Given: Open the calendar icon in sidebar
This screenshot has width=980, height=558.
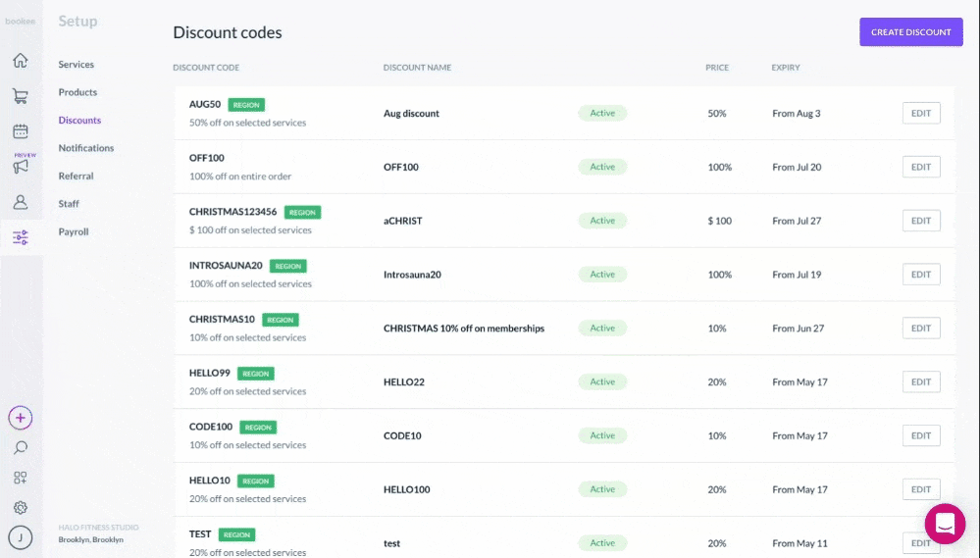Looking at the screenshot, I should click(21, 131).
